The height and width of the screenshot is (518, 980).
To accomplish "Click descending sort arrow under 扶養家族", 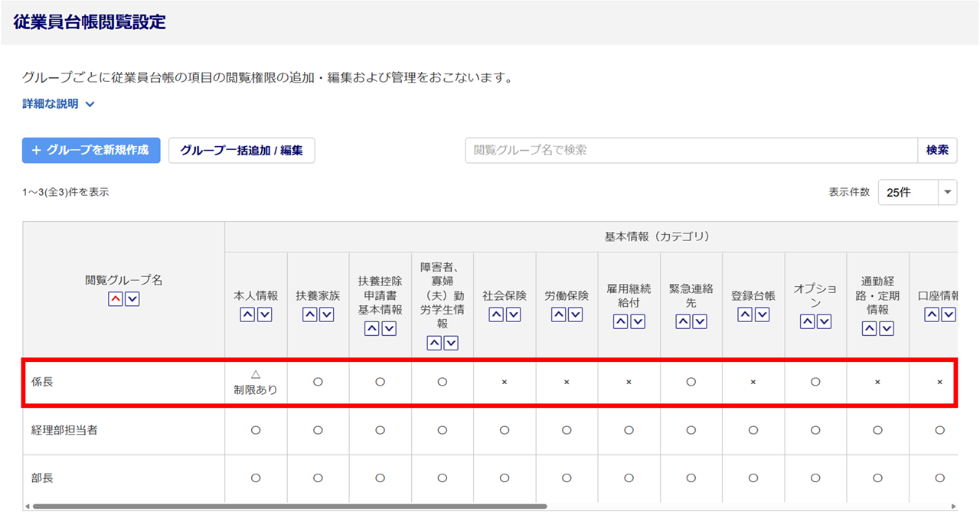I will [327, 314].
